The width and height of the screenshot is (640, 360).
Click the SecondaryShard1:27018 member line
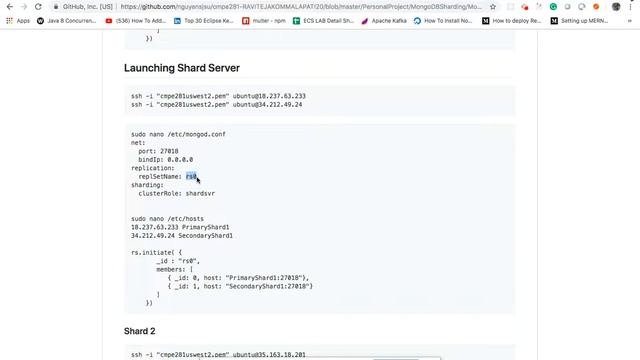(240, 287)
